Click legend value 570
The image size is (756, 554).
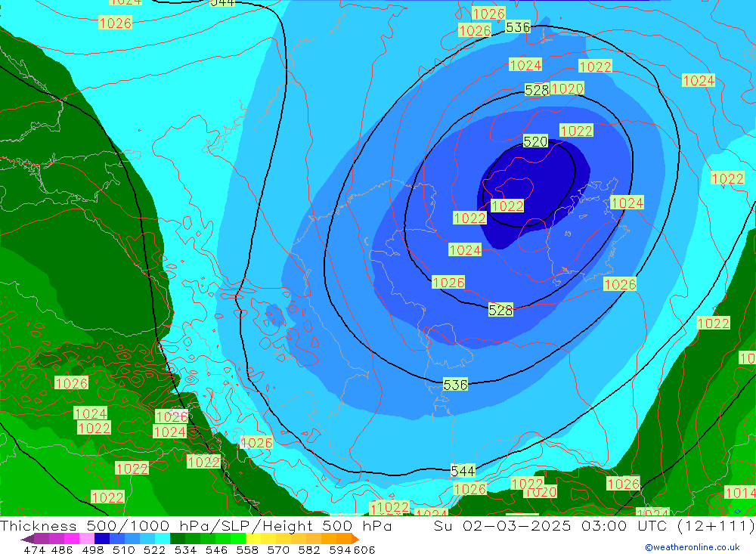click(278, 549)
